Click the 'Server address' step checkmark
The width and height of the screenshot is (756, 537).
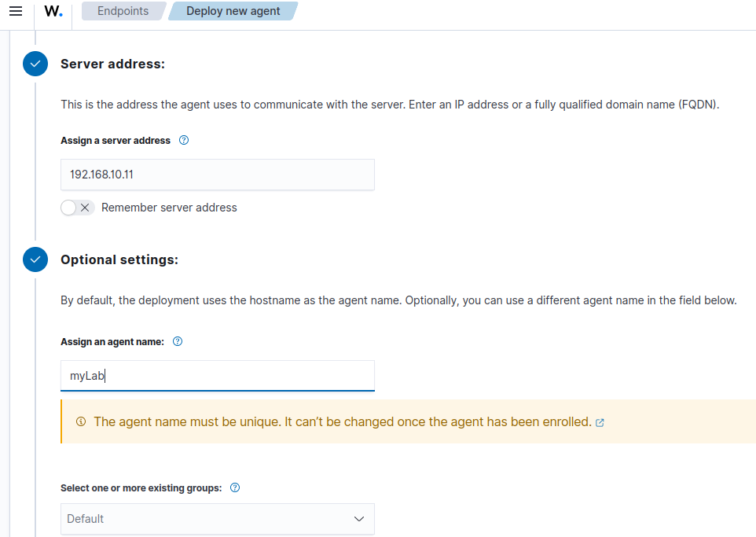point(35,64)
